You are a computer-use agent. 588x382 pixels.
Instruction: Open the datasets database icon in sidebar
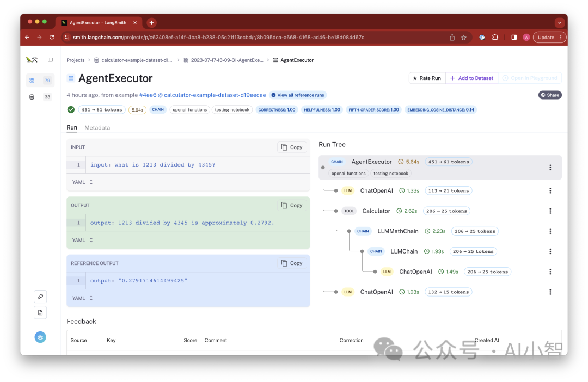[x=32, y=97]
